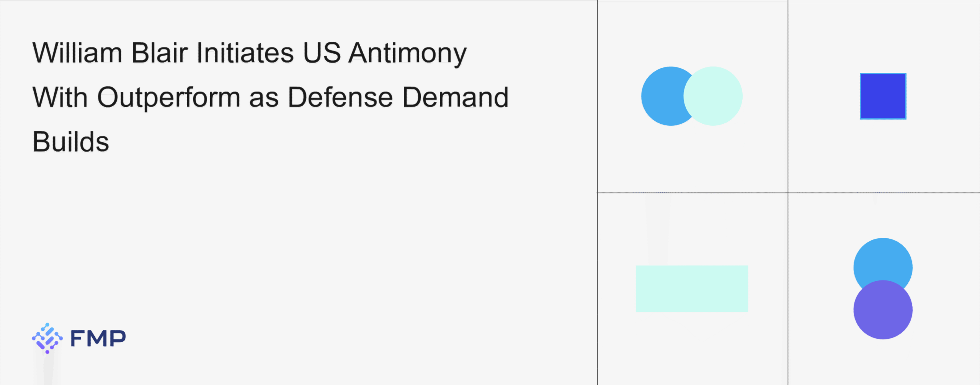The image size is (980, 385).
Task: Click the FMP wordmark text
Action: point(98,339)
